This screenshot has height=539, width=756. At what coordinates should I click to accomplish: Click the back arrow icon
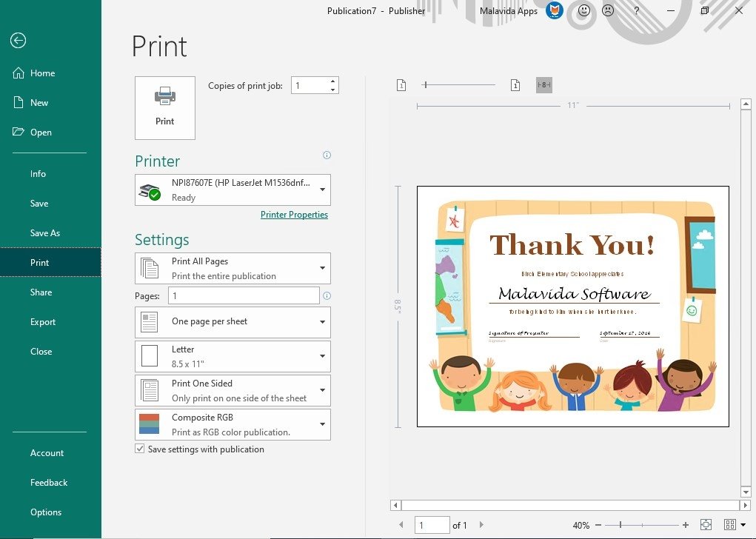click(x=19, y=41)
